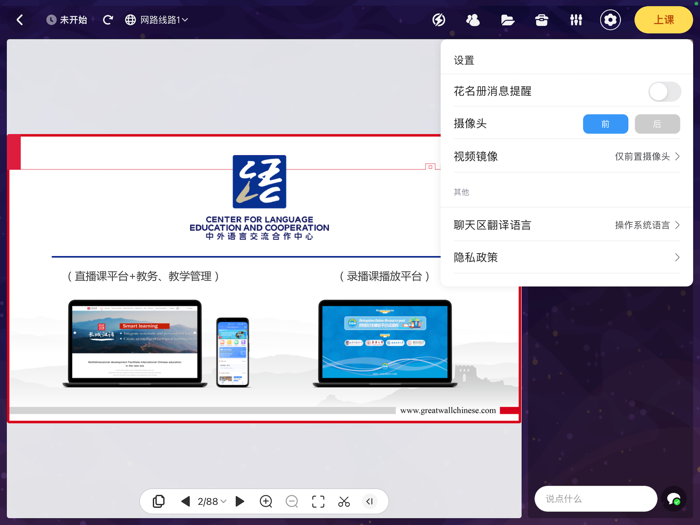Open the 视频镜像 setting row

click(x=567, y=156)
